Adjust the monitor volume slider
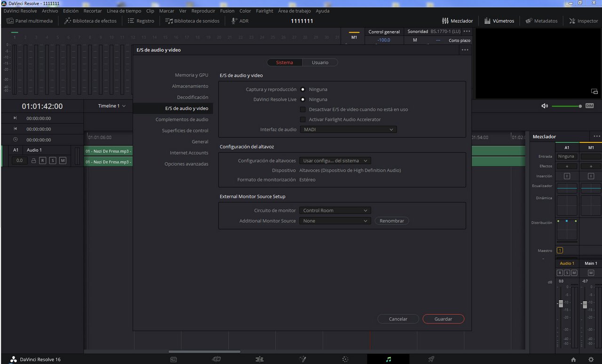This screenshot has width=602, height=364. pos(567,106)
